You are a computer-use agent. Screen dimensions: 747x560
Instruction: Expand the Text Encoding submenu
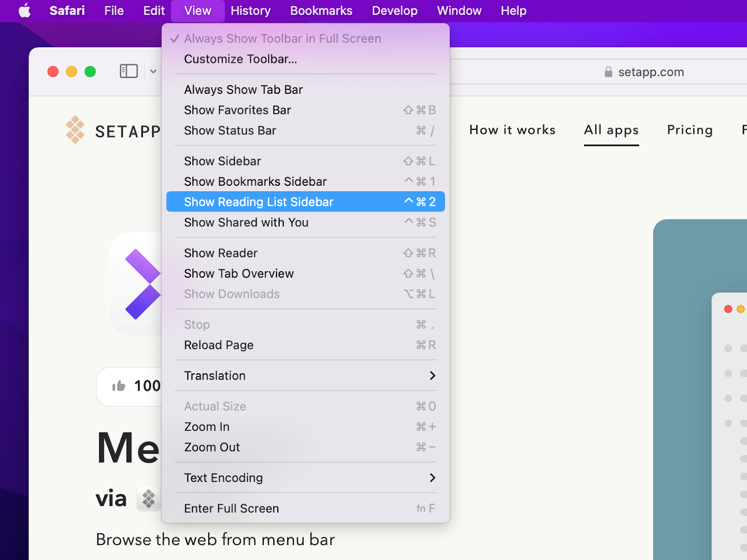pyautogui.click(x=223, y=477)
